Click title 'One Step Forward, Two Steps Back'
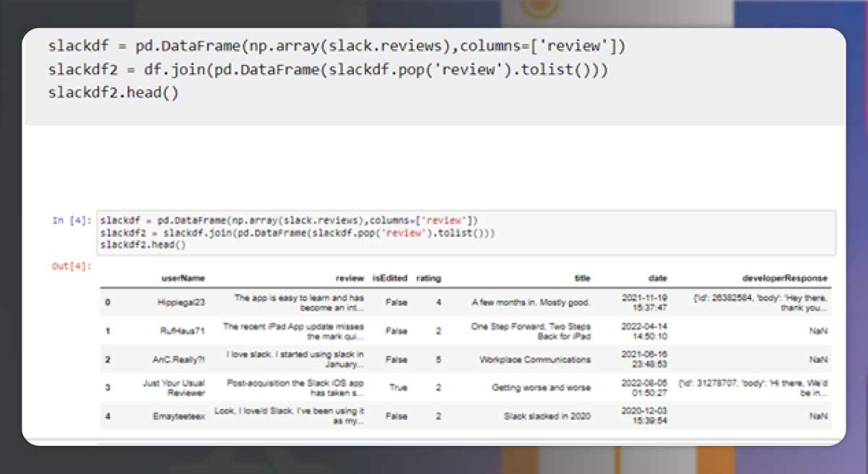868x474 pixels. [531, 331]
